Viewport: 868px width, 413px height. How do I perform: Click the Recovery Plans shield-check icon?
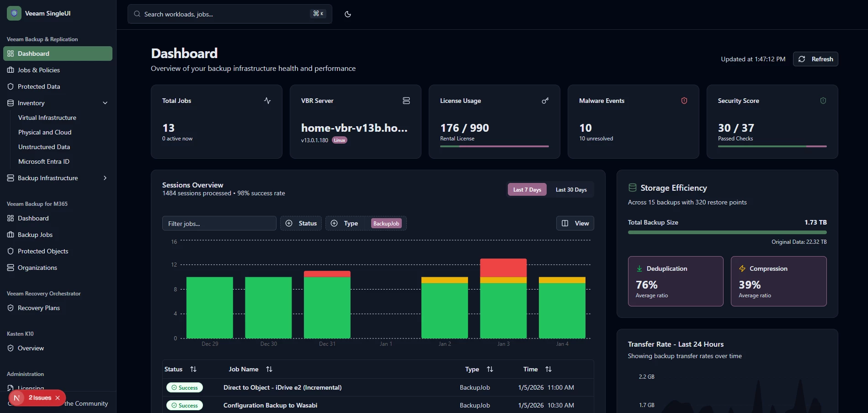[x=11, y=308]
